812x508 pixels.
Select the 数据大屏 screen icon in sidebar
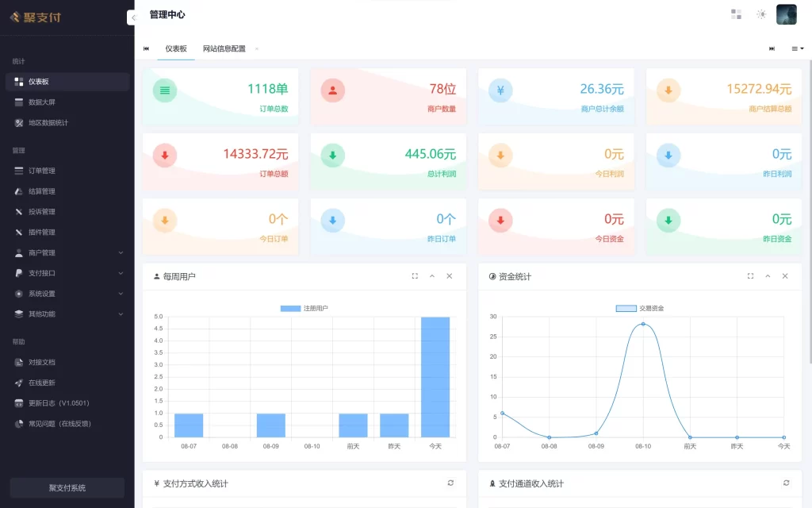click(18, 102)
